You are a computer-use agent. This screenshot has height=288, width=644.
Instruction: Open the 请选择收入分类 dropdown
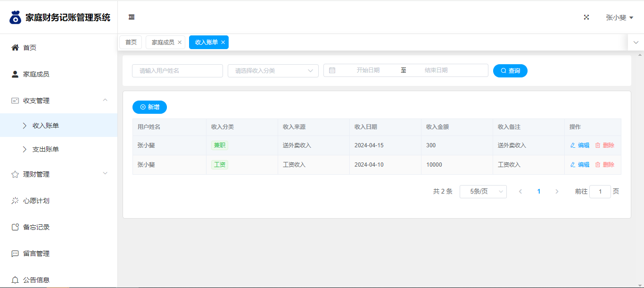[x=273, y=71]
